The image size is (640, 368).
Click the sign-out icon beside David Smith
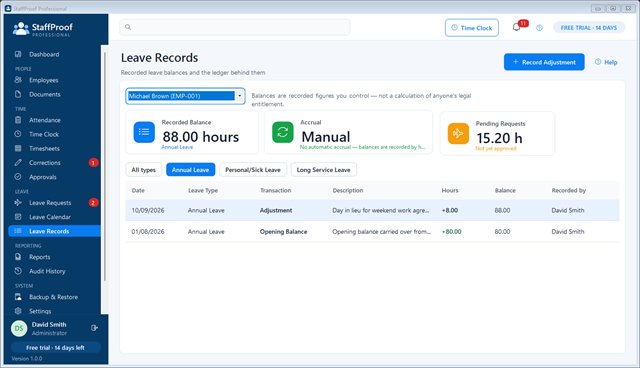click(x=94, y=328)
